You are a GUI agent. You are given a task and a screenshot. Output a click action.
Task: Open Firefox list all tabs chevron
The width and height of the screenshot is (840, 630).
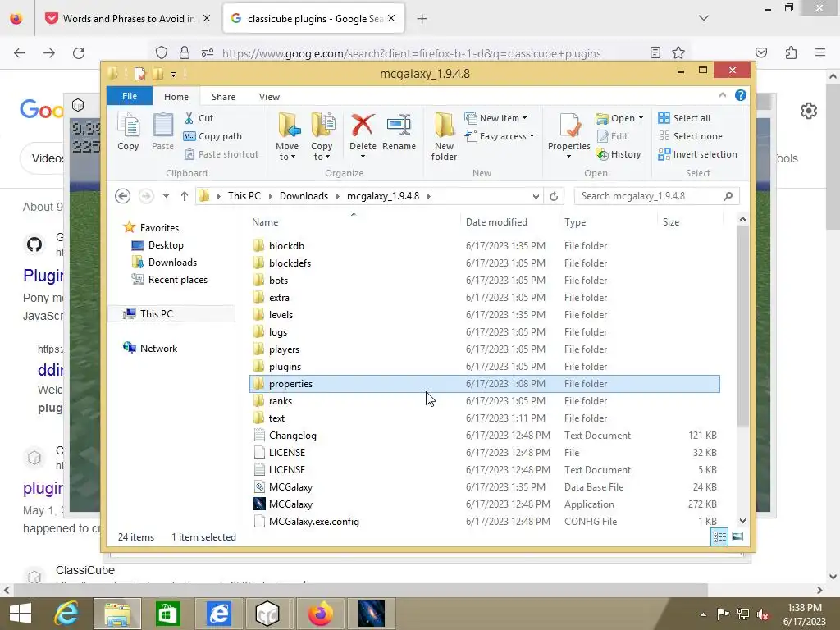pyautogui.click(x=704, y=18)
